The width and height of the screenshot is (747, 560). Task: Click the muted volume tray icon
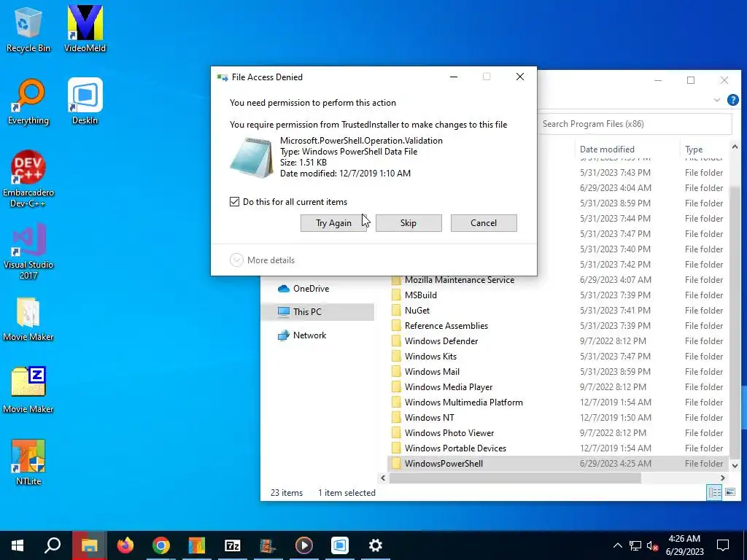tap(653, 545)
